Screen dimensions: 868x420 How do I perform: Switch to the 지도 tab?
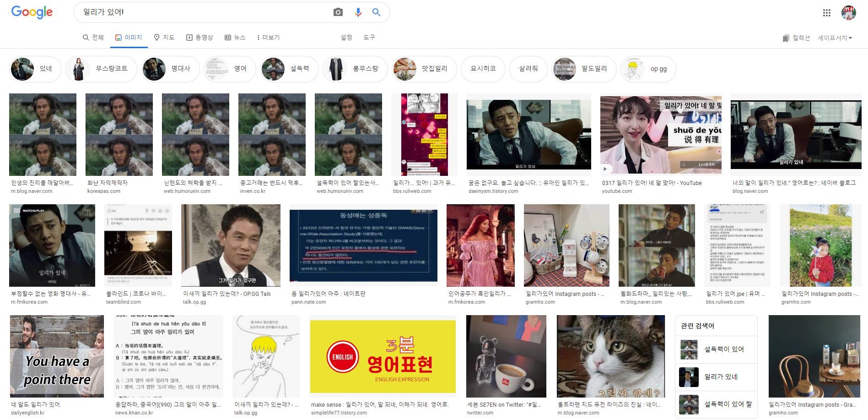coord(164,38)
